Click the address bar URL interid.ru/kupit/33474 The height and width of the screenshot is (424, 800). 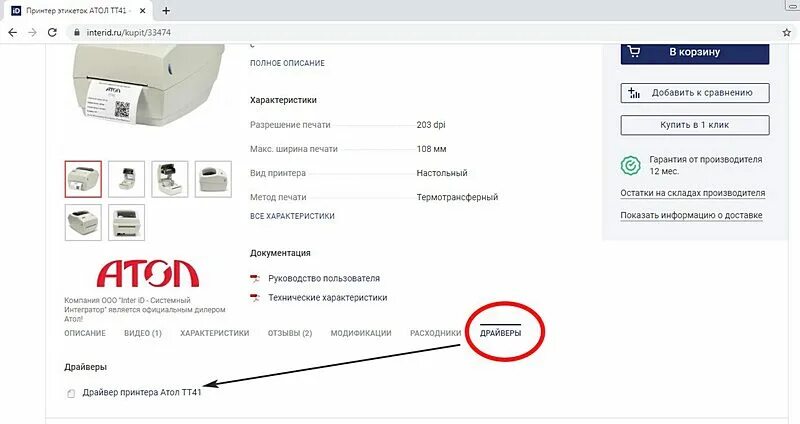(x=129, y=32)
